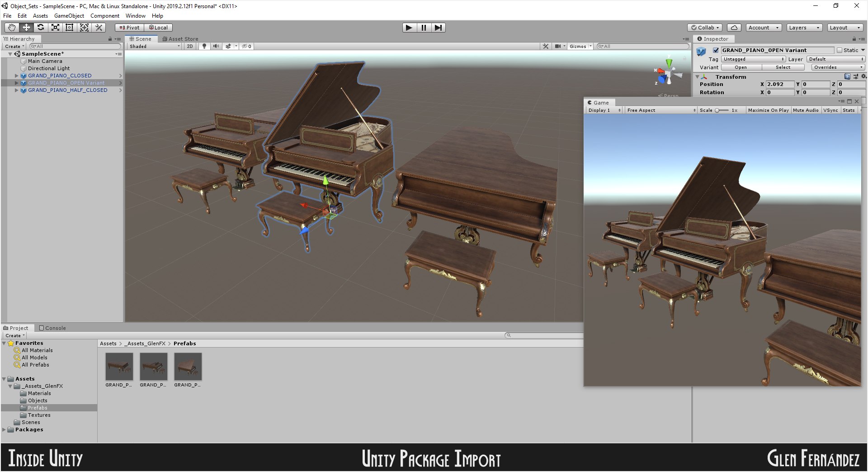Switch to the Console tab
868x472 pixels.
(x=52, y=328)
